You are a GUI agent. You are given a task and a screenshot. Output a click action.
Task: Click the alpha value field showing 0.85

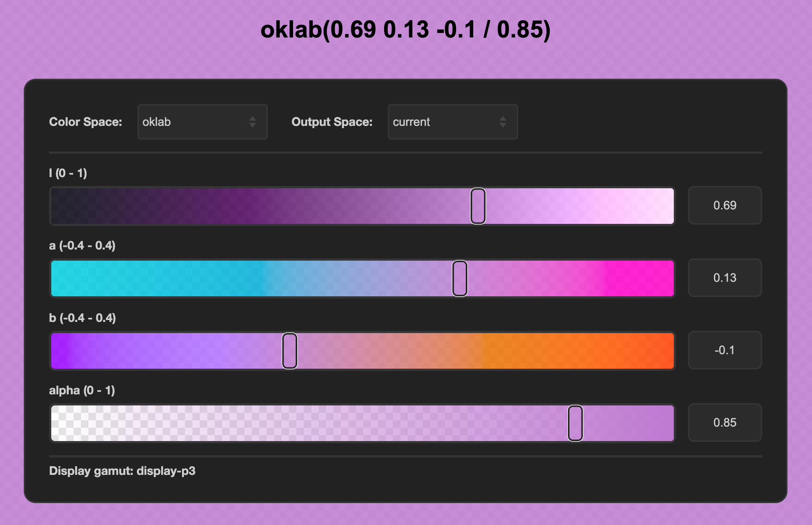click(x=725, y=423)
